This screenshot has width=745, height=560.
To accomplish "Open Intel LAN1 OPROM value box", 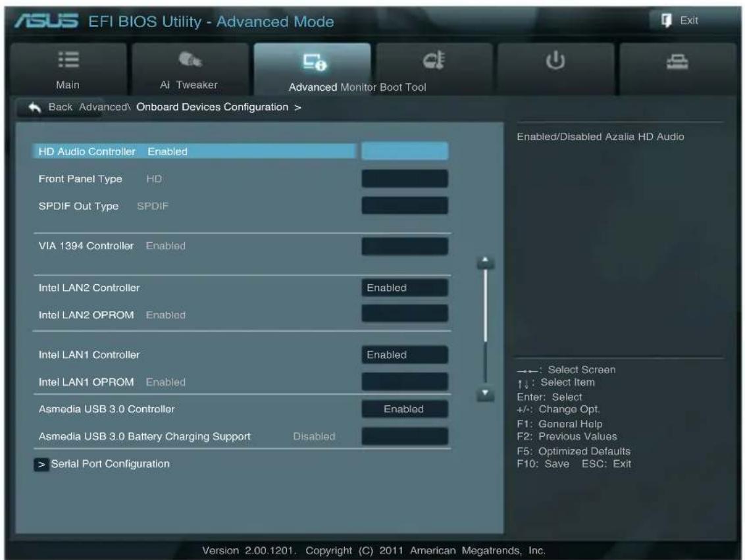I will pos(404,382).
